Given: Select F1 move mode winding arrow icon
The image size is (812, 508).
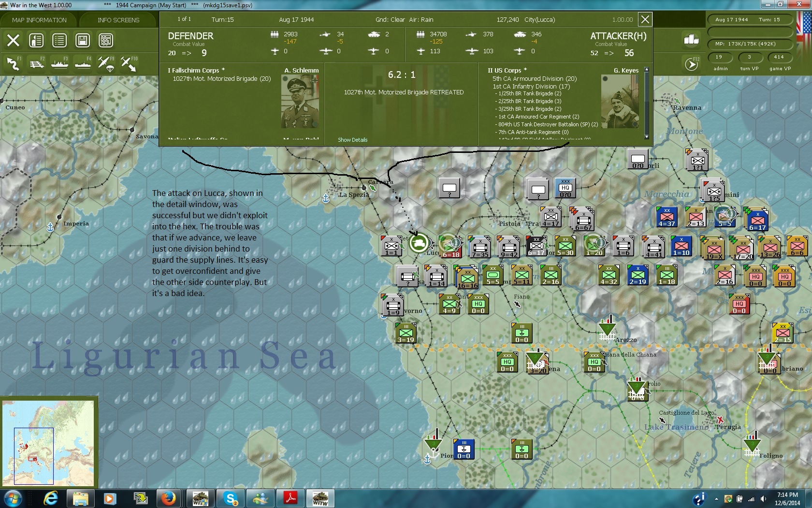Looking at the screenshot, I should click(x=13, y=63).
